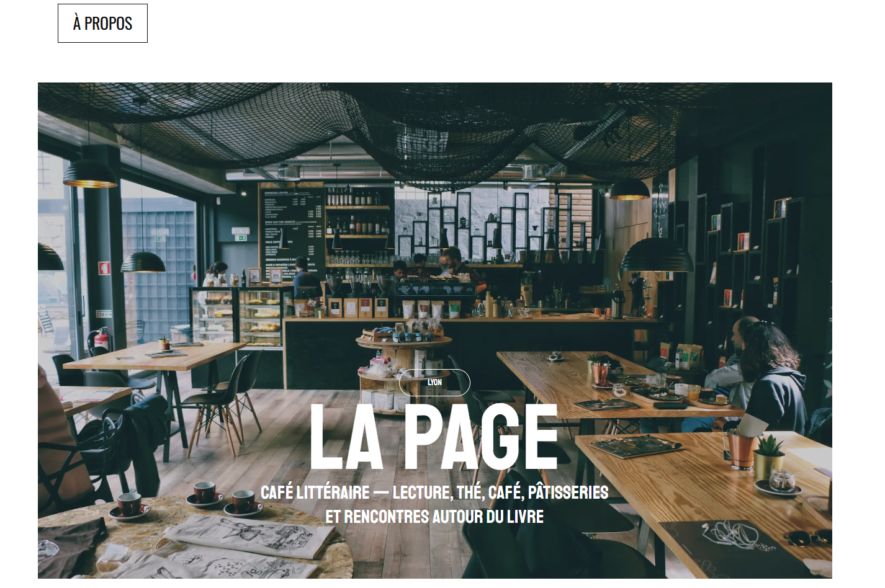Click the large pendant lamp on the right
Image resolution: width=885 pixels, height=588 pixels.
pos(657,254)
